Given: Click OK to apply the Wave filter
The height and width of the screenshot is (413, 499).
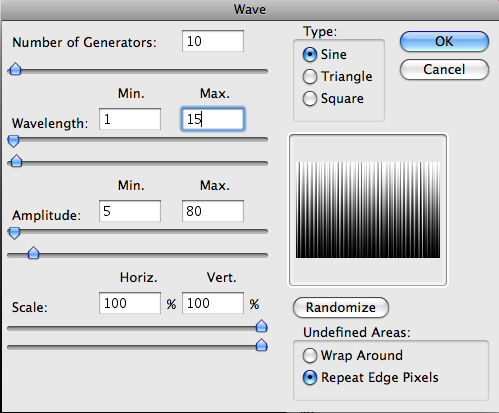Looking at the screenshot, I should tap(444, 41).
